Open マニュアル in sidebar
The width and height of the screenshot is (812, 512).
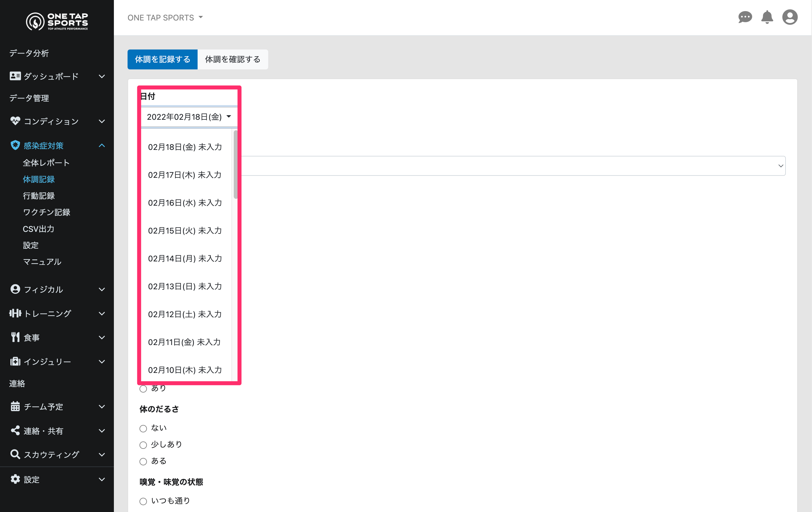42,262
